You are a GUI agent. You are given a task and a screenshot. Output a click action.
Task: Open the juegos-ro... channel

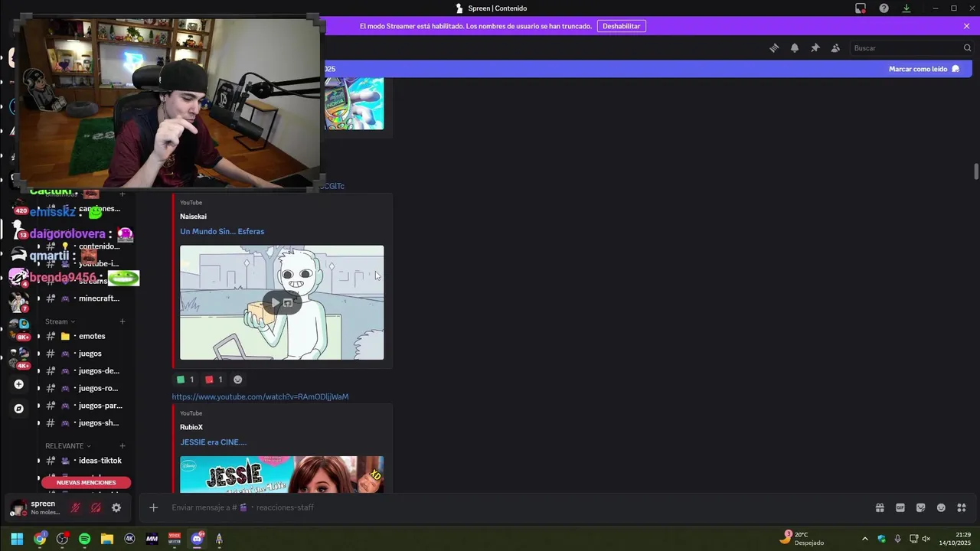(84, 388)
